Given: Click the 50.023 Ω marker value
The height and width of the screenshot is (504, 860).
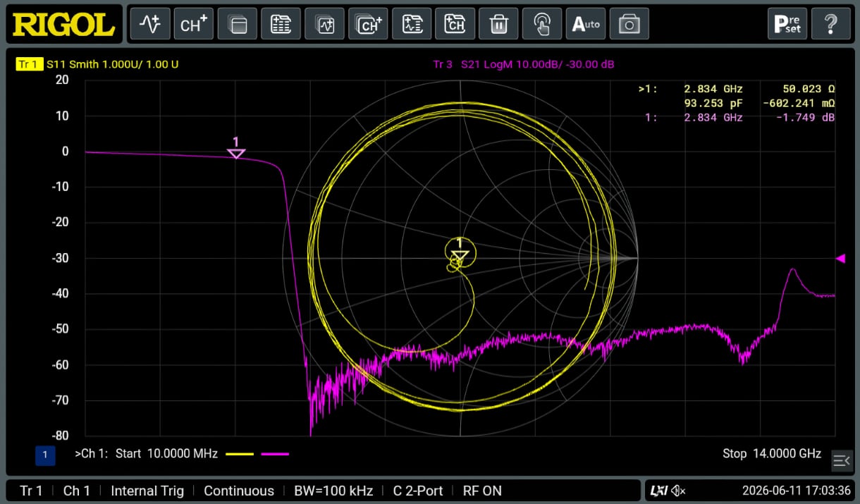Looking at the screenshot, I should 809,89.
